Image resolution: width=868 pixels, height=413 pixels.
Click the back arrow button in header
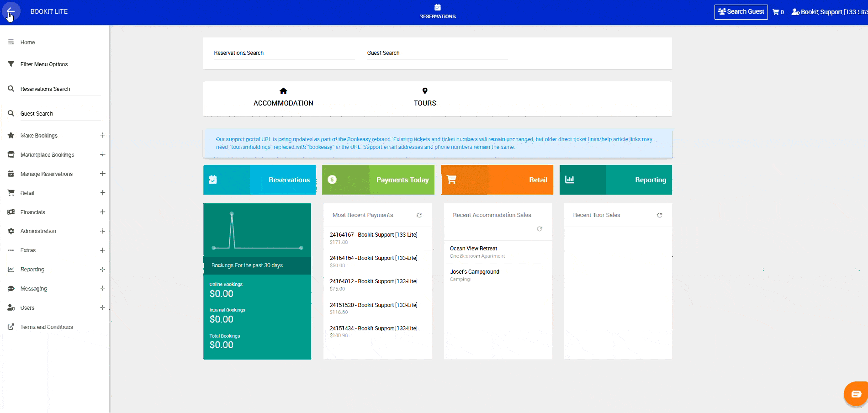point(11,11)
